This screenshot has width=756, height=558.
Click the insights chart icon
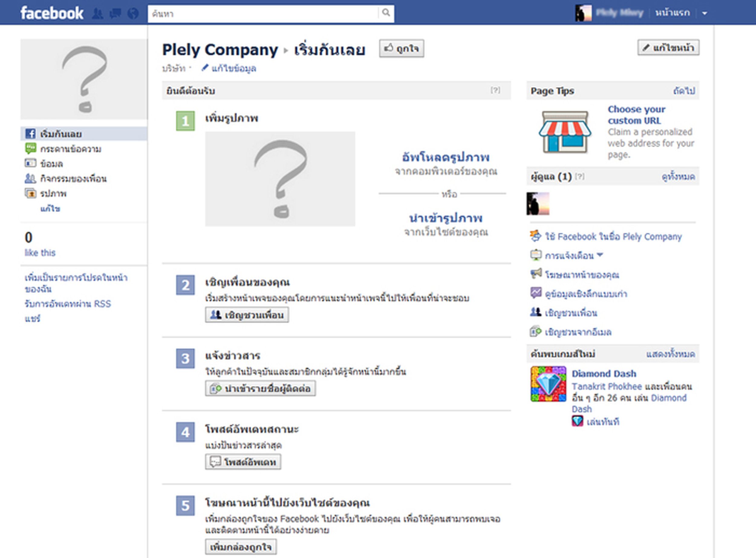pyautogui.click(x=536, y=293)
